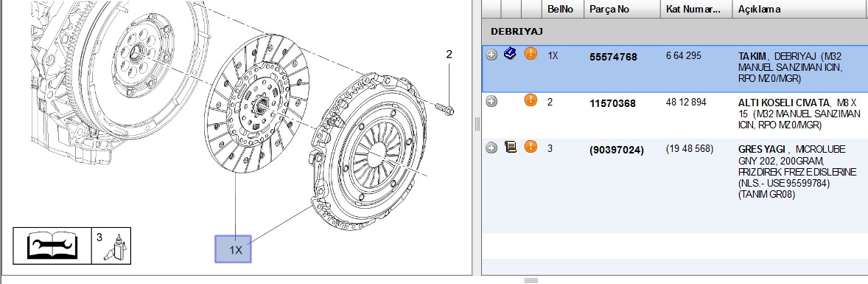Select the 1X callout box in the diagram
Screen dimensions: 868x284
point(233,249)
